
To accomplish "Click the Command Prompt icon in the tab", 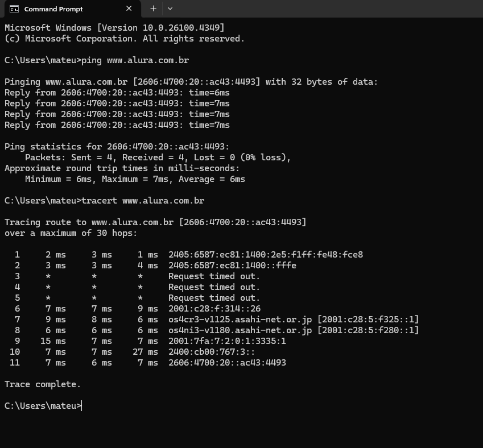I will click(14, 9).
